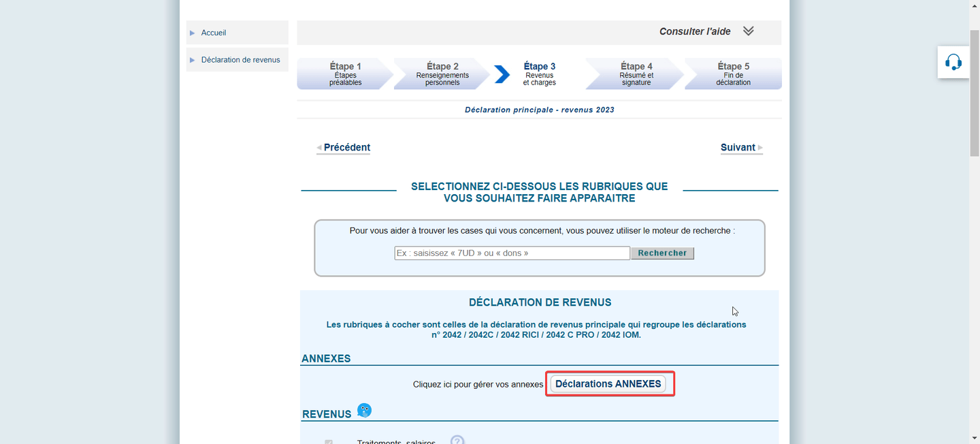Screen dimensions: 980x444
Task: Open the REVENUS section heading
Action: click(327, 413)
